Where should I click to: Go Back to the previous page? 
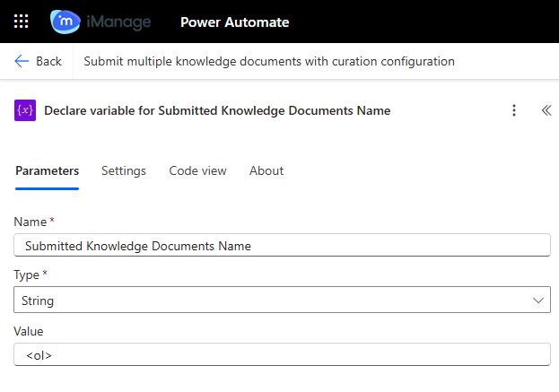39,61
